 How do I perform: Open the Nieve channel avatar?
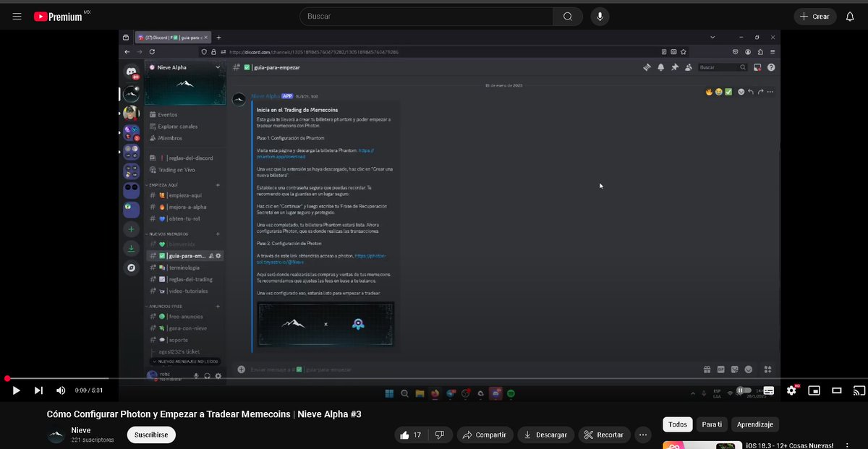pos(56,435)
